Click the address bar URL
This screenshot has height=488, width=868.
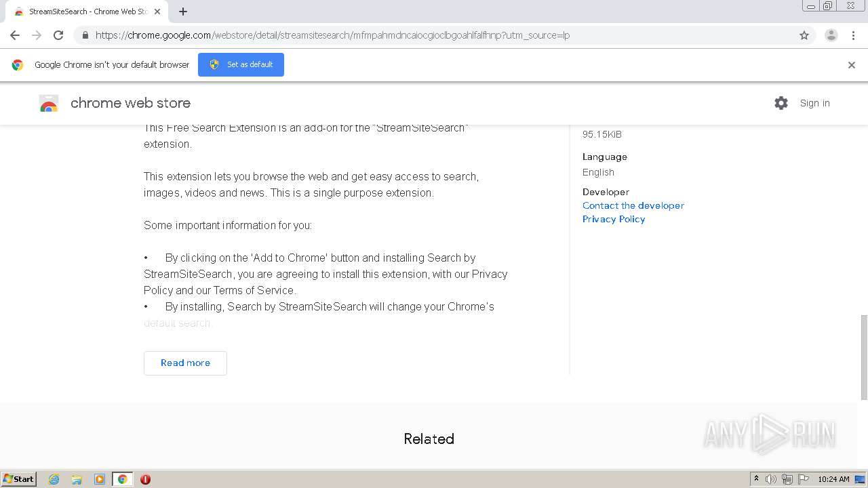click(x=332, y=35)
